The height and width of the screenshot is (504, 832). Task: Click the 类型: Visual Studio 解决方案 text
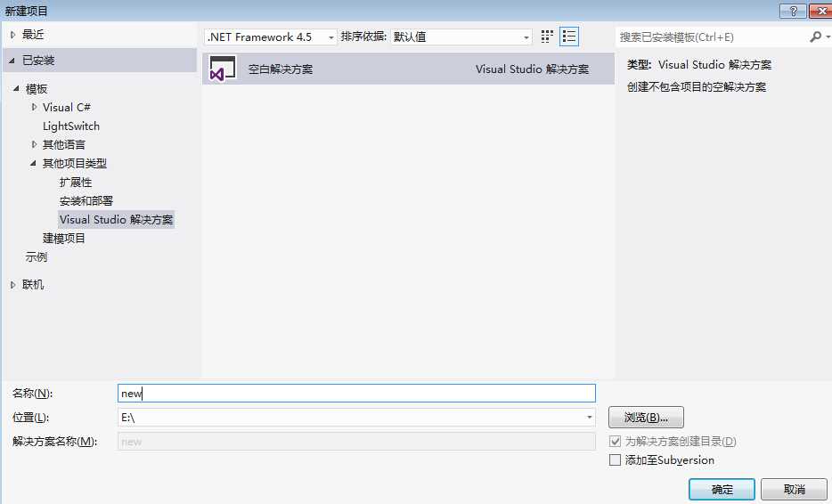coord(698,65)
